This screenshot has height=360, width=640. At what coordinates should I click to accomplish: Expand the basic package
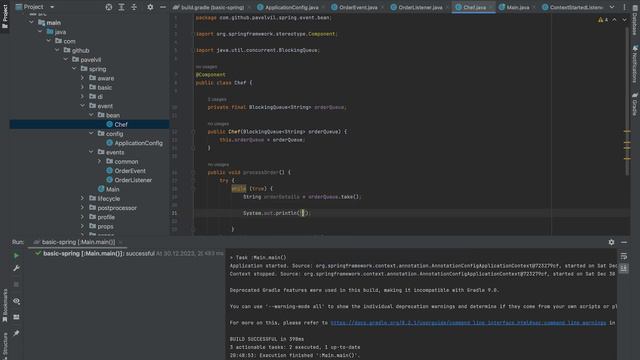tap(82, 87)
